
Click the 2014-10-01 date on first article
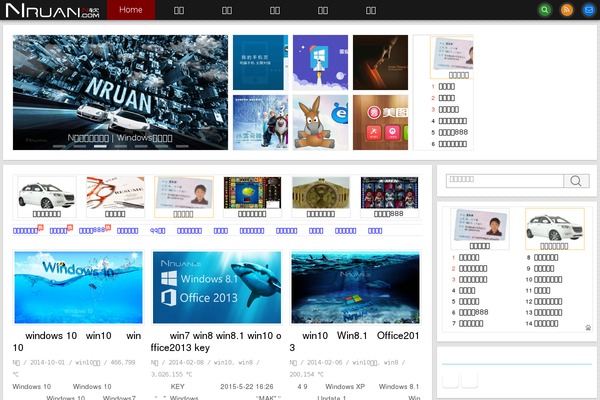(47, 362)
